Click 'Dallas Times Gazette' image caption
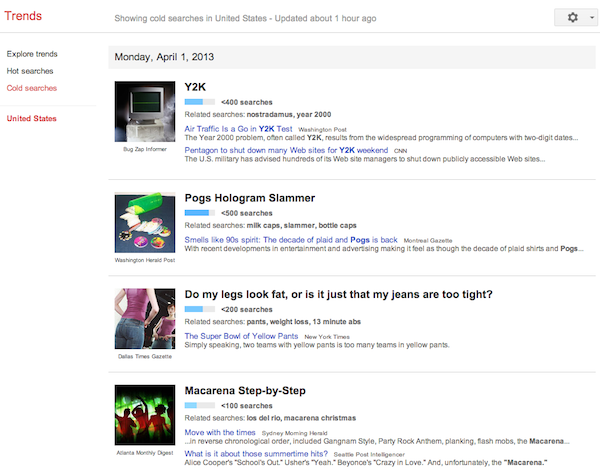 [x=145, y=357]
